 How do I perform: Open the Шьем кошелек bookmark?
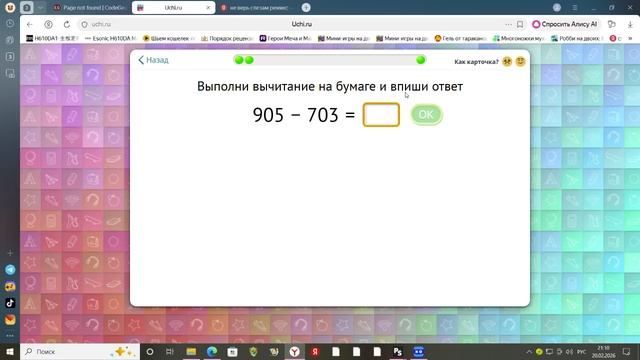[169, 38]
